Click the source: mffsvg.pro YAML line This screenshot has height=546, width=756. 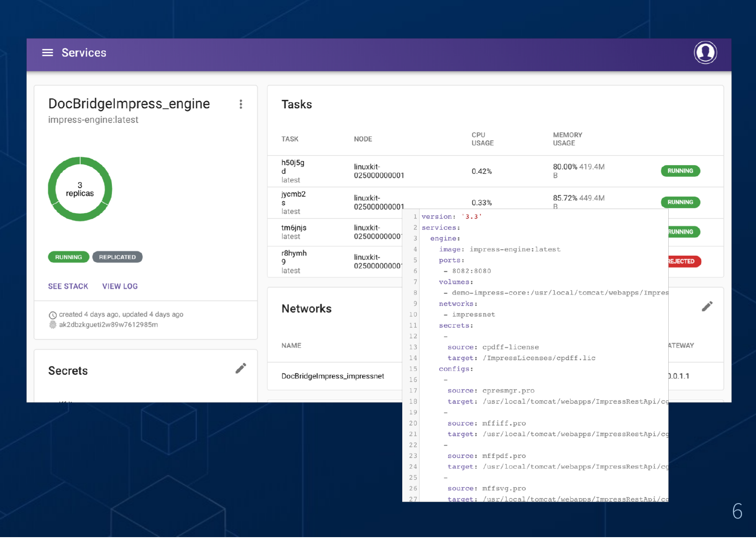point(487,489)
